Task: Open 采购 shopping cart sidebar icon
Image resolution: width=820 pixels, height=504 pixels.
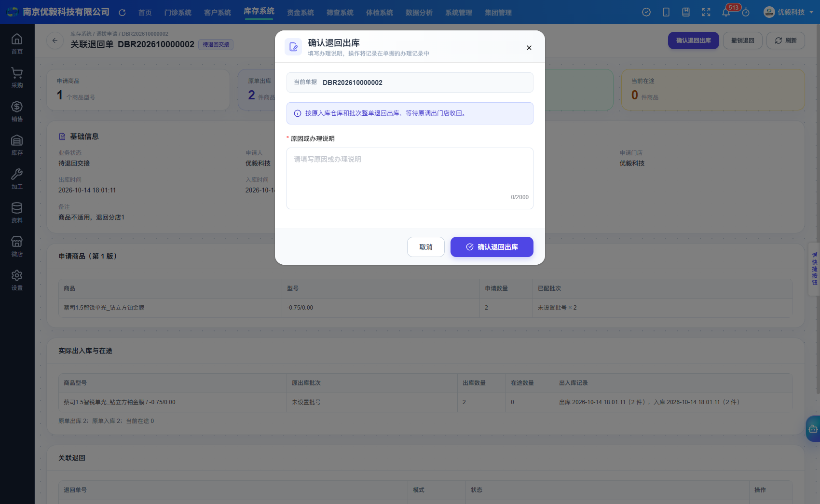Action: pos(17,77)
